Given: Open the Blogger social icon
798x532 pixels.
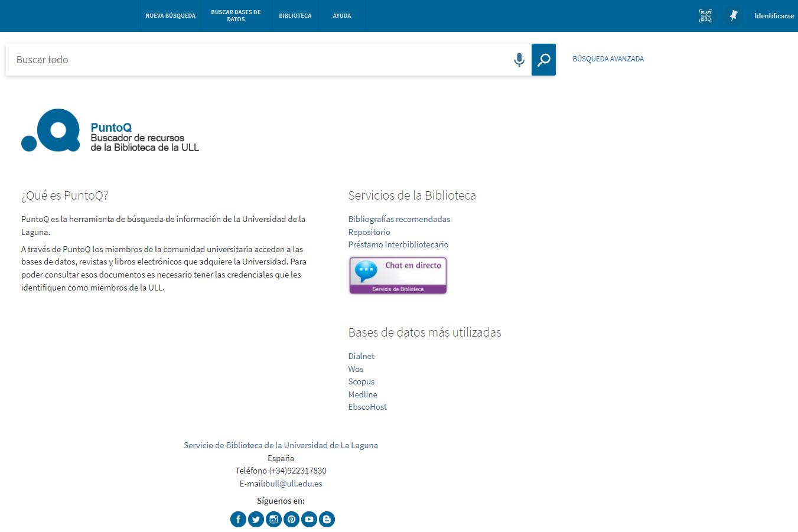Looking at the screenshot, I should tap(327, 519).
